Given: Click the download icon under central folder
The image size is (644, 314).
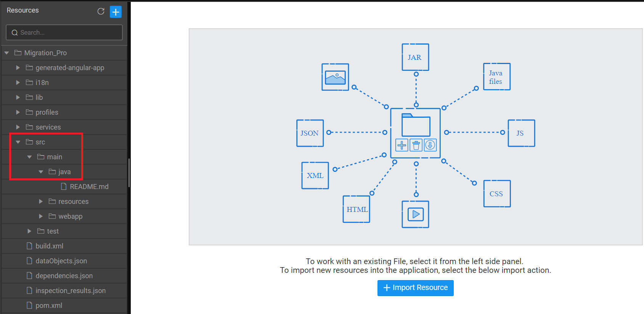Looking at the screenshot, I should point(430,145).
